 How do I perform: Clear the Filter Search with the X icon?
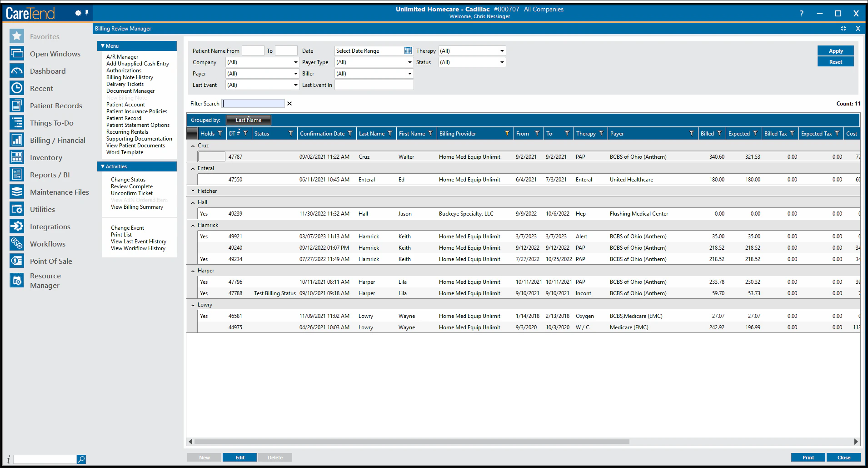pos(289,103)
